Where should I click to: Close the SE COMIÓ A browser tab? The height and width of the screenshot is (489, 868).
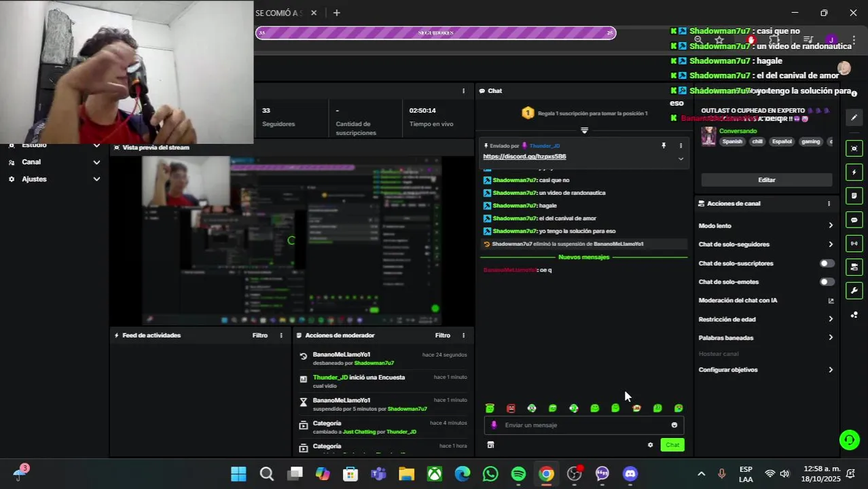pos(314,13)
